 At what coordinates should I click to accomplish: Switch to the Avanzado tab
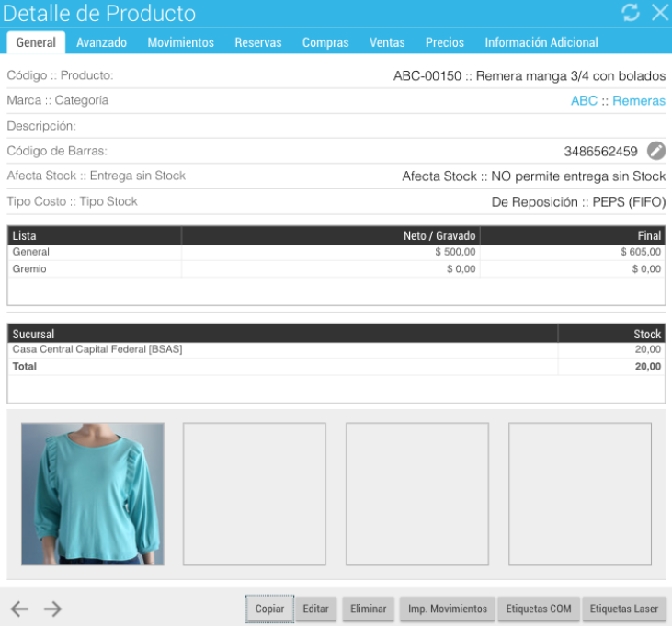[x=101, y=42]
